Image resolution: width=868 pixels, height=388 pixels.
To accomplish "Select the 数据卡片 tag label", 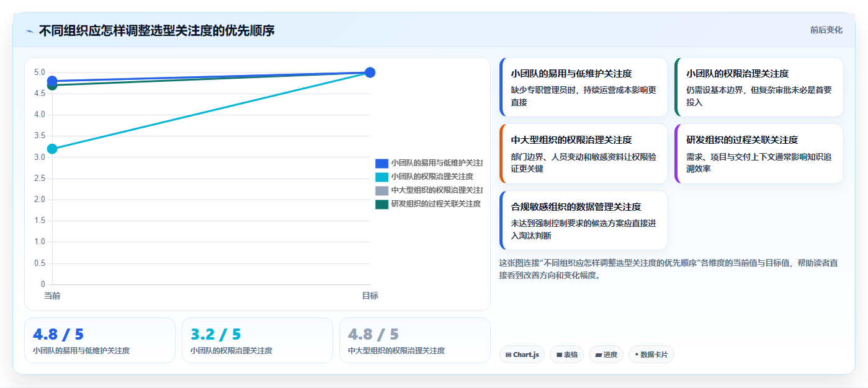I will [x=654, y=355].
